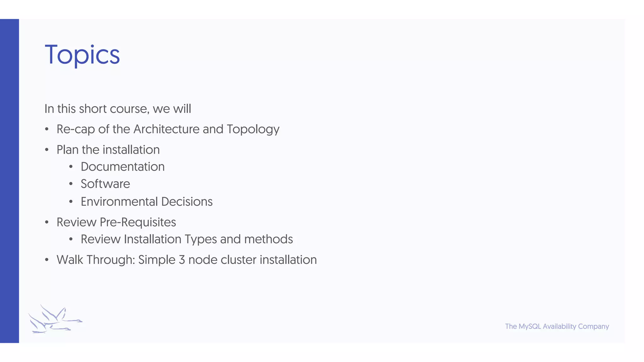Click the 'Software' sub-bullet
The width and height of the screenshot is (644, 362).
pyautogui.click(x=105, y=184)
